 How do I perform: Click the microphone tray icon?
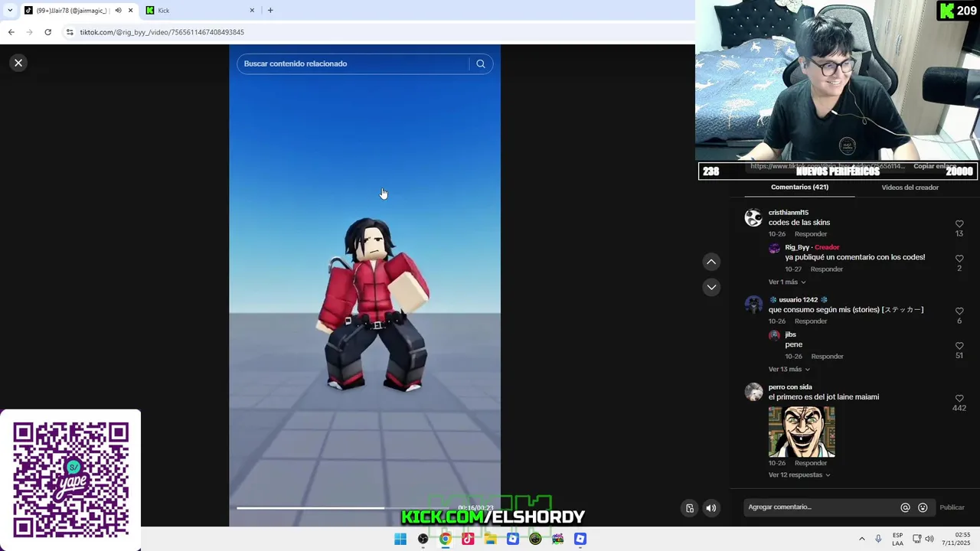tap(878, 539)
